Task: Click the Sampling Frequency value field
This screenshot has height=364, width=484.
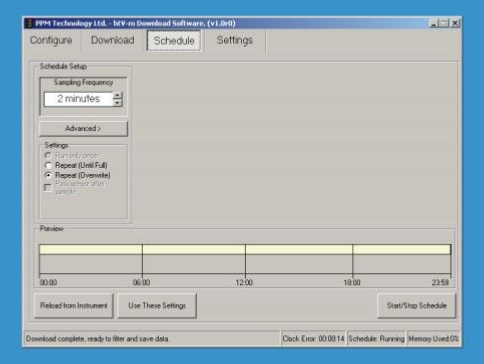Action: (79, 99)
